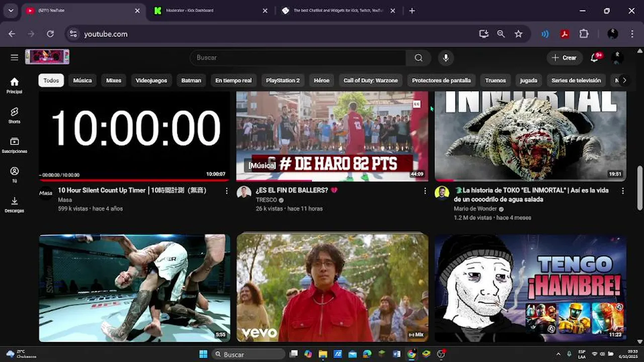Go to Principal home in sidebar
The image size is (644, 362).
(x=14, y=85)
